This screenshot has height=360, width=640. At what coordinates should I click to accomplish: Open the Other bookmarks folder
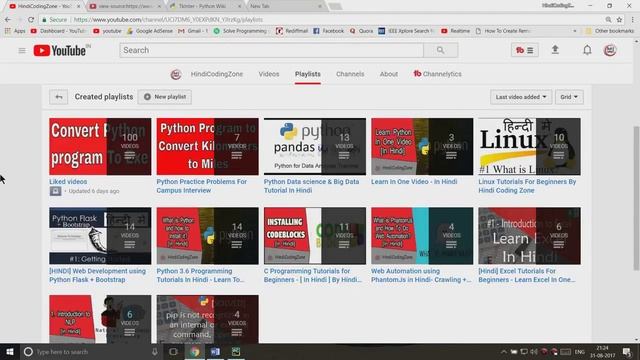(609, 31)
